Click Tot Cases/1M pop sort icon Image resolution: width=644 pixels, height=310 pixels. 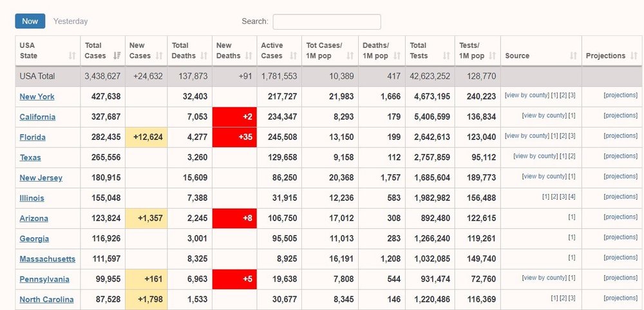click(350, 56)
